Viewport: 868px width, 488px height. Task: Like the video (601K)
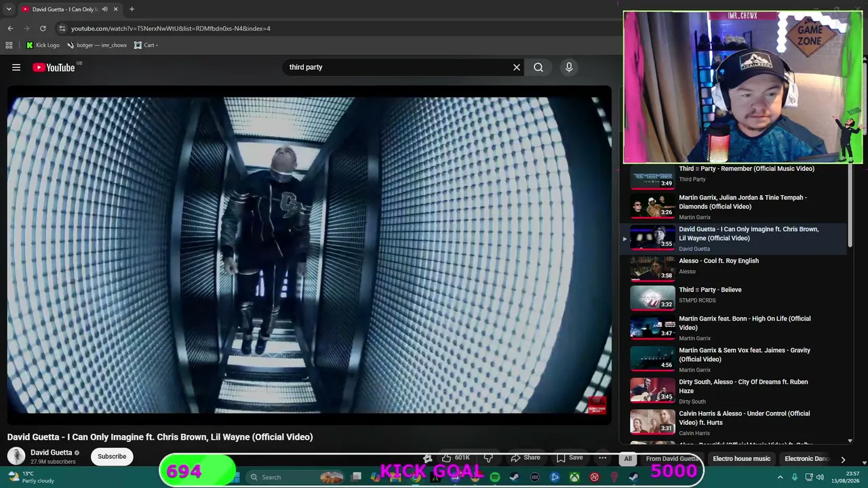click(455, 457)
